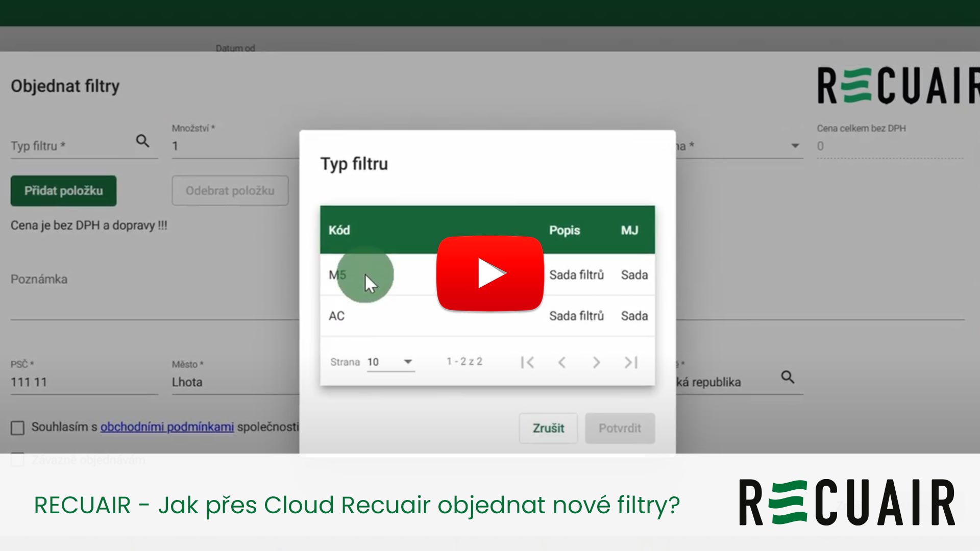Click the bottom RECUAIR logo
Viewport: 980px width, 551px height.
coord(847,503)
